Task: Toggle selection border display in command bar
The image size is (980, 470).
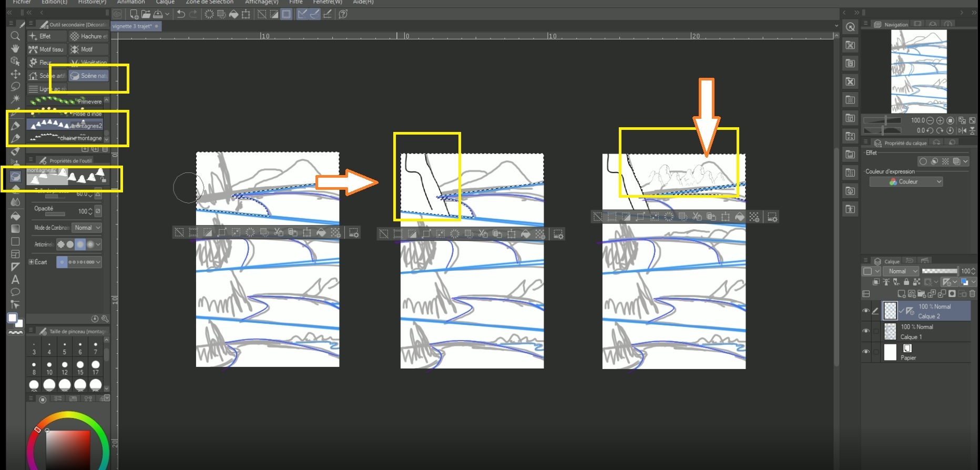Action: pos(287,14)
